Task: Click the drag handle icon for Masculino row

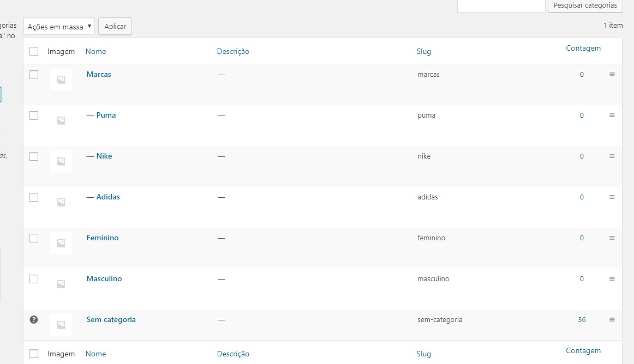Action: 612,279
